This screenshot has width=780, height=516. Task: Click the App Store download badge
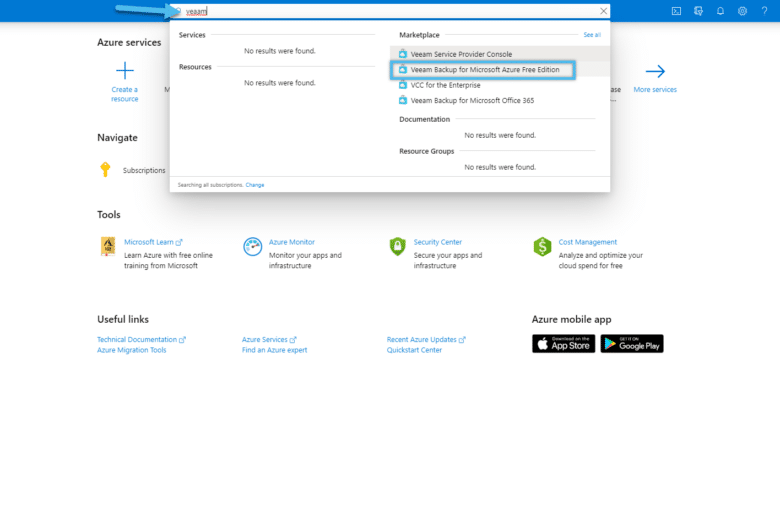564,344
